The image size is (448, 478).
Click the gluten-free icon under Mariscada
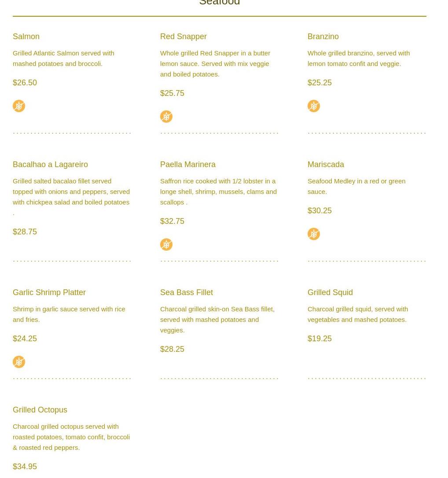[x=314, y=234]
